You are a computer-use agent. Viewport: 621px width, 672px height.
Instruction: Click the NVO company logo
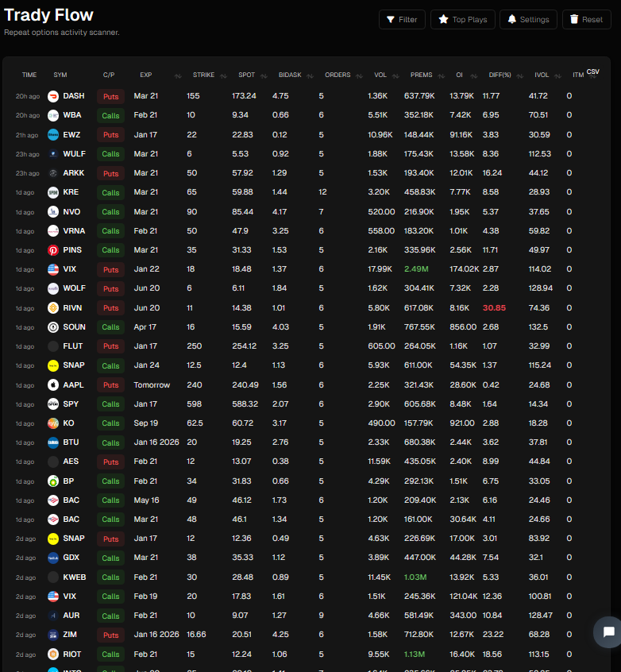tap(53, 212)
